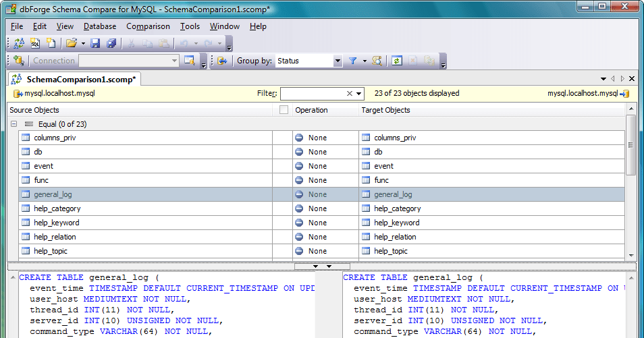Open the Comparison menu
The image size is (644, 338).
click(148, 26)
